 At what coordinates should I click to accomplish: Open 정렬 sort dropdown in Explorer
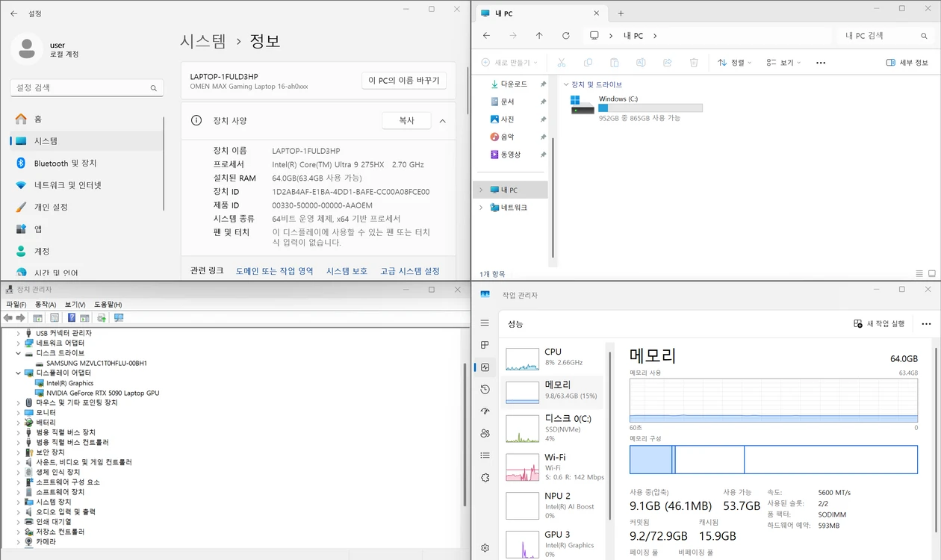pyautogui.click(x=735, y=63)
